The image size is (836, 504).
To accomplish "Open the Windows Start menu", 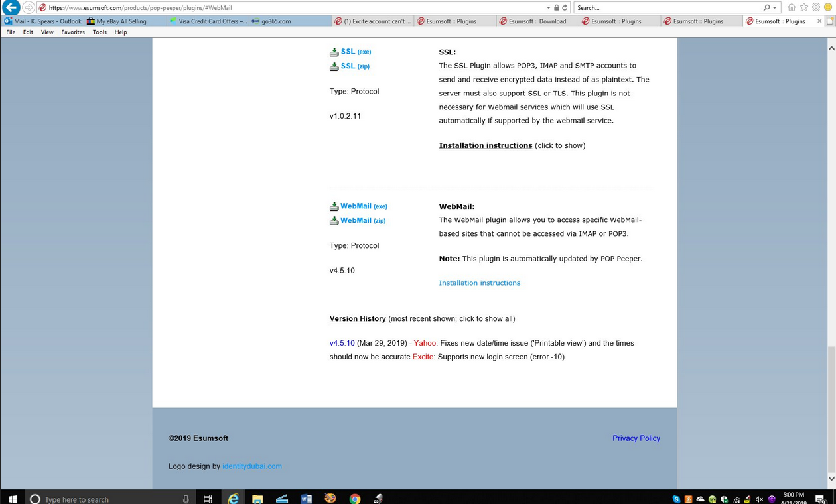I will click(13, 499).
